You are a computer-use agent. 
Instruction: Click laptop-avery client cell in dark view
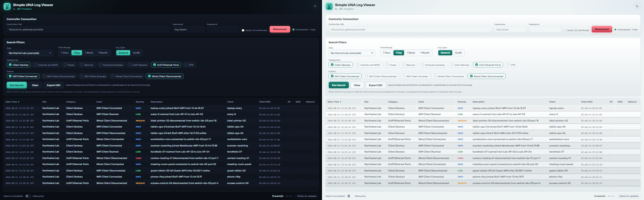[x=234, y=108]
